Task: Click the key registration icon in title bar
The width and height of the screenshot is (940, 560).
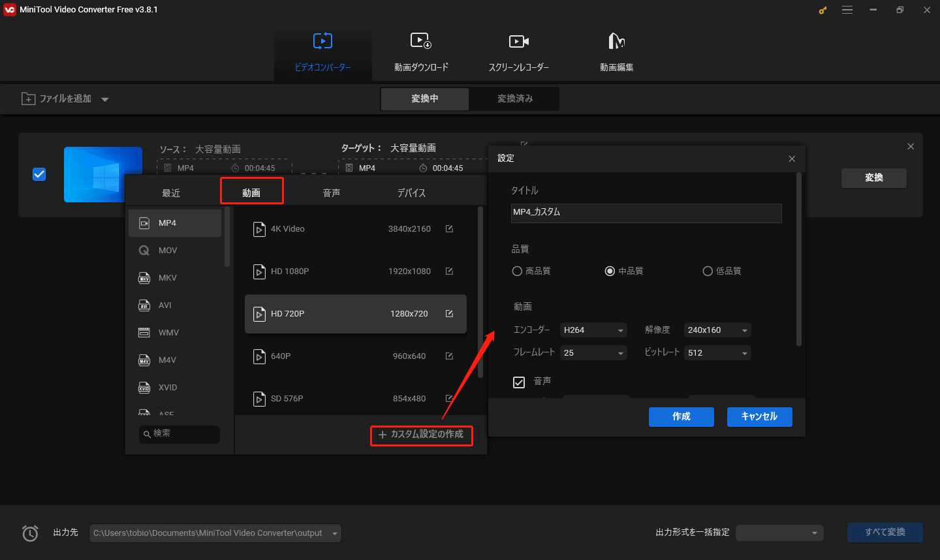Action: [x=822, y=10]
